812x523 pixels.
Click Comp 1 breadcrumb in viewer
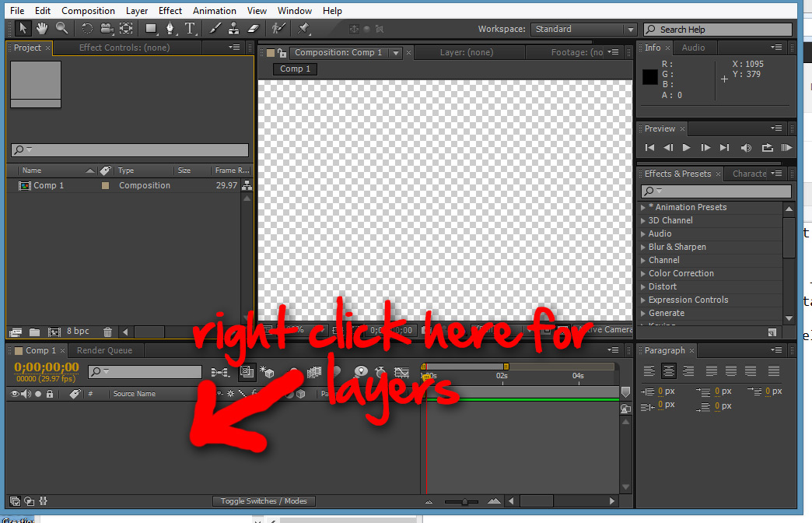pos(296,68)
